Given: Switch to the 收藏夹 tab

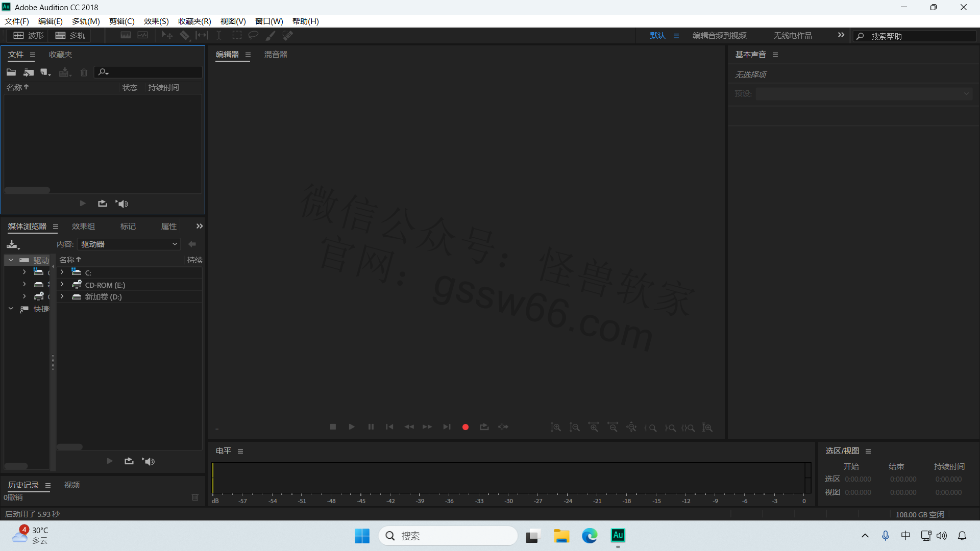Looking at the screenshot, I should (60, 55).
